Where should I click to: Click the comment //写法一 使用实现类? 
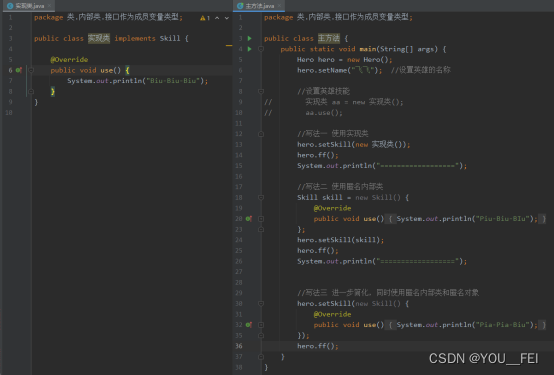332,134
